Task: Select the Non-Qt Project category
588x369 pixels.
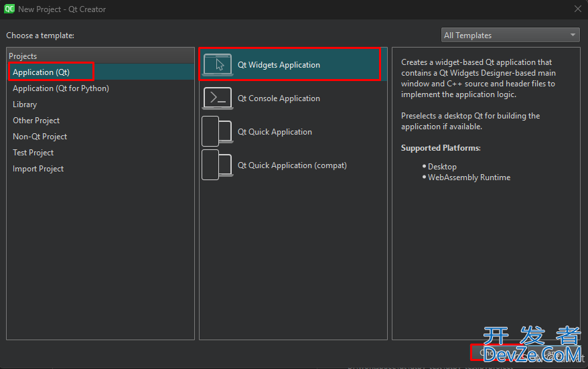Action: tap(101, 137)
